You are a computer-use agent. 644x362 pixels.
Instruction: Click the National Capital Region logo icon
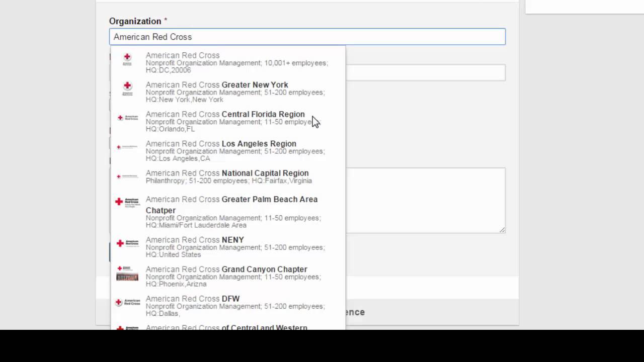pos(127,176)
